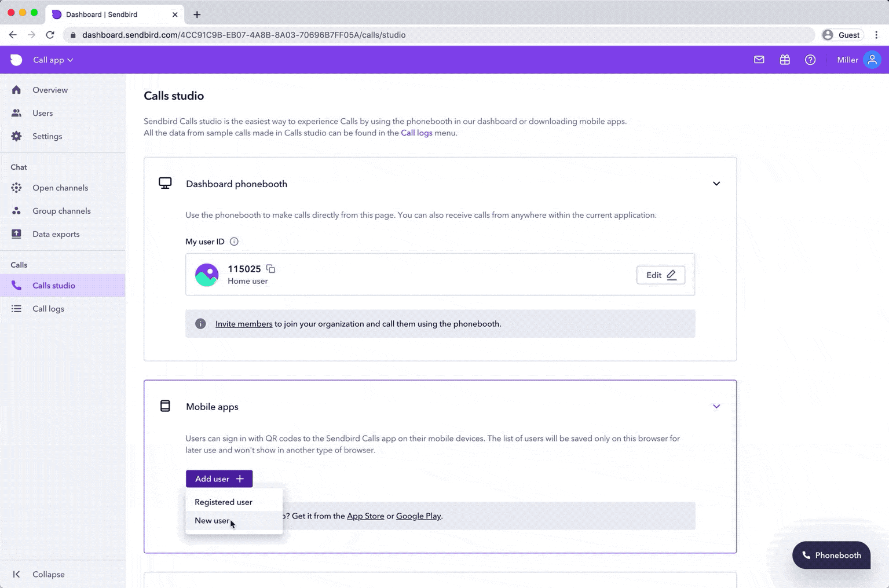Edit the Home user ID
889x588 pixels.
pyautogui.click(x=660, y=275)
